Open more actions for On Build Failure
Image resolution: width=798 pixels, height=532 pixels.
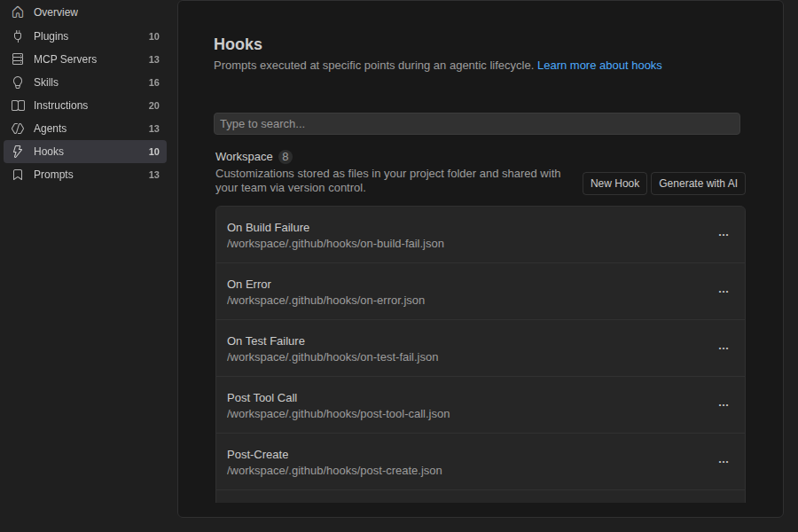click(724, 235)
